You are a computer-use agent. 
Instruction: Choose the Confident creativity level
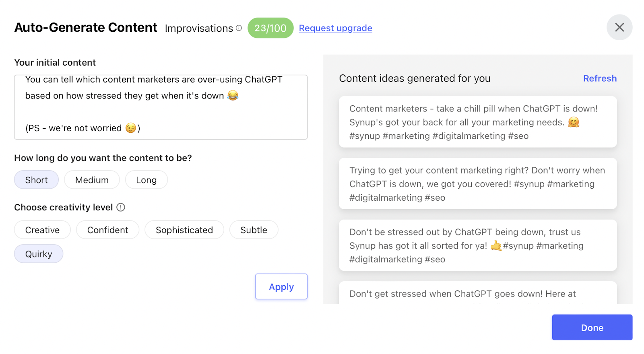click(108, 230)
